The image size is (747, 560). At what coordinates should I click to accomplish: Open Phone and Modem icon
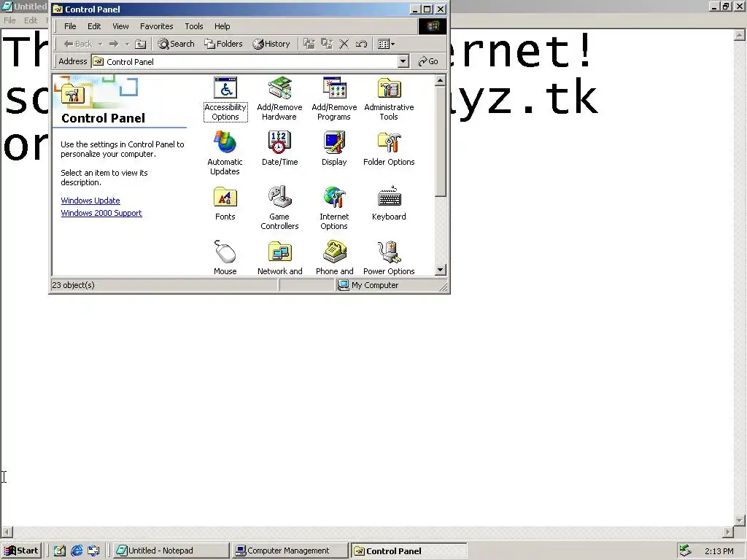click(x=334, y=257)
